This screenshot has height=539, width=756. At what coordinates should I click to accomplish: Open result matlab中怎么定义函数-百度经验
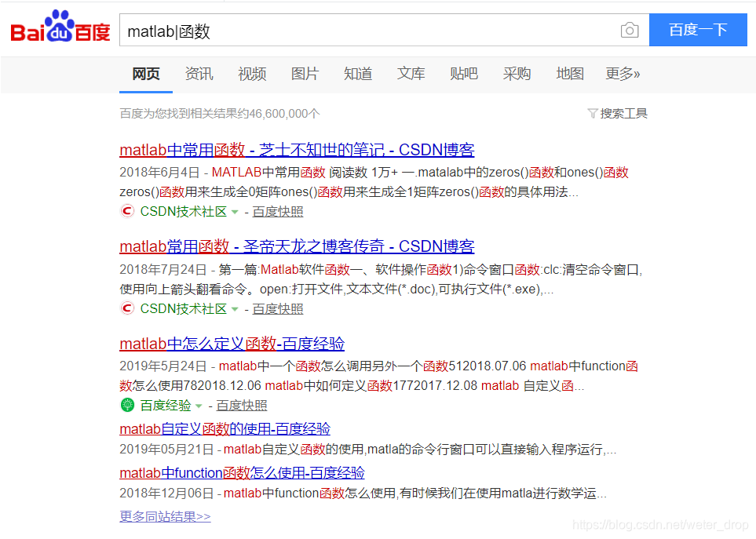[x=232, y=344]
